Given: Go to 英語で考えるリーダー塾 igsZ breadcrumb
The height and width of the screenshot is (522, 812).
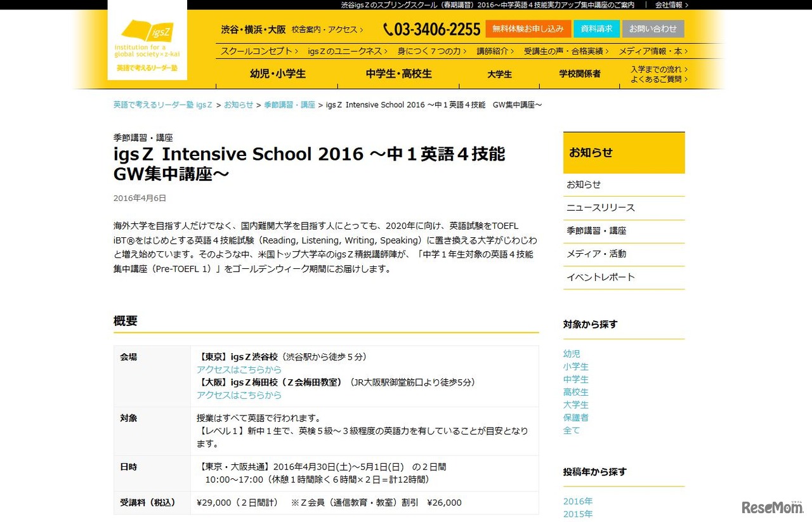Looking at the screenshot, I should [x=163, y=105].
